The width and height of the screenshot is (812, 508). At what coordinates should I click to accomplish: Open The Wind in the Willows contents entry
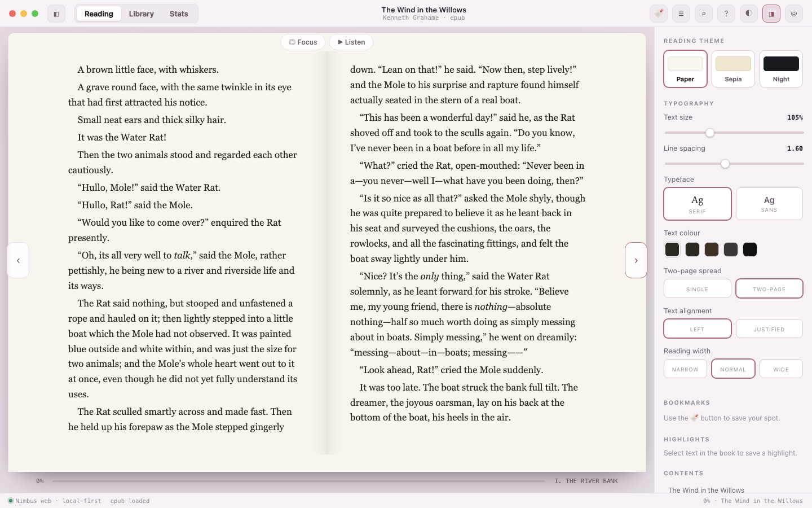coord(706,490)
